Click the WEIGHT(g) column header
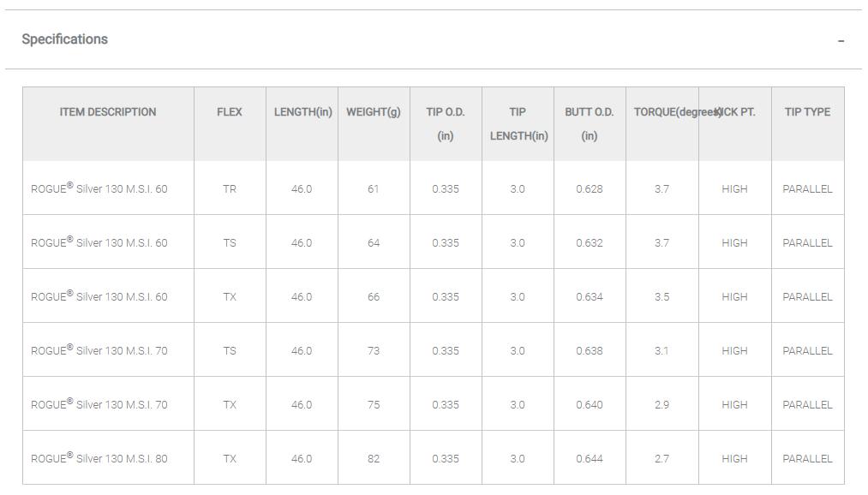 (x=374, y=112)
